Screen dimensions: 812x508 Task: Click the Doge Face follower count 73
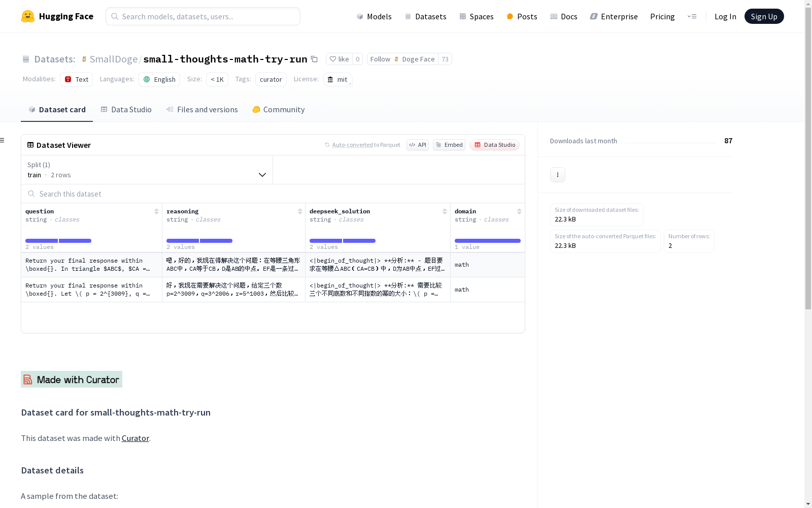445,59
